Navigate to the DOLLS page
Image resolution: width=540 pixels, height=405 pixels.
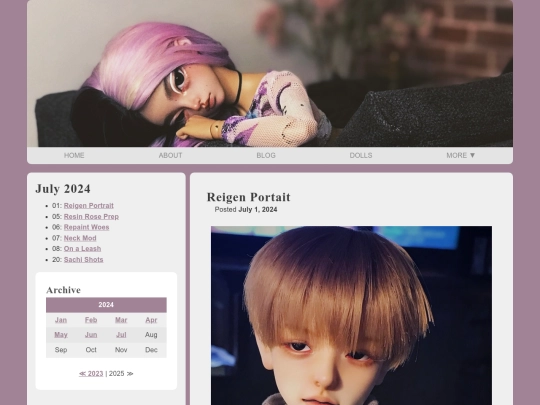coord(361,155)
